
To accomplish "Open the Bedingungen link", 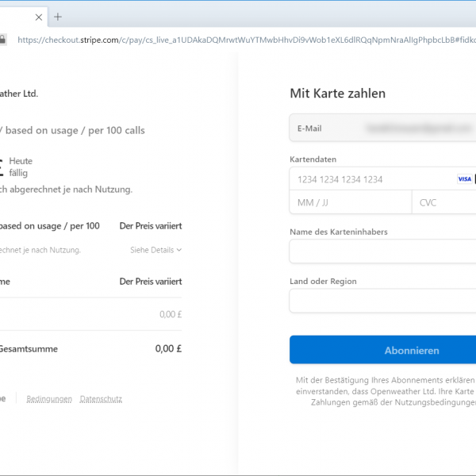I will point(49,399).
